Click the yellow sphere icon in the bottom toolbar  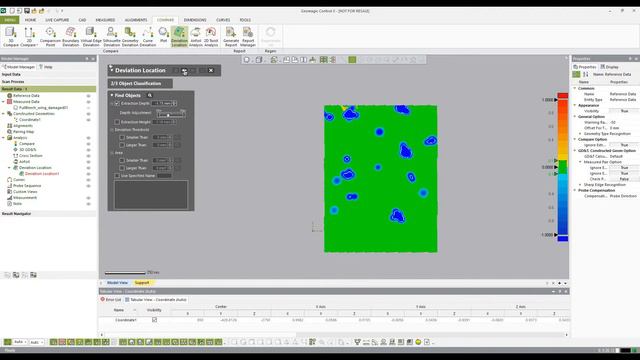click(418, 342)
